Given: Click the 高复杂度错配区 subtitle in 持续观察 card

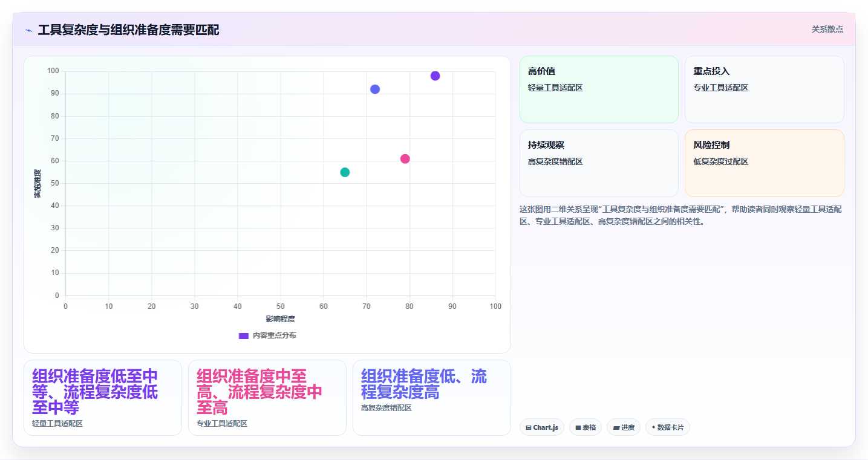Looking at the screenshot, I should point(555,161).
